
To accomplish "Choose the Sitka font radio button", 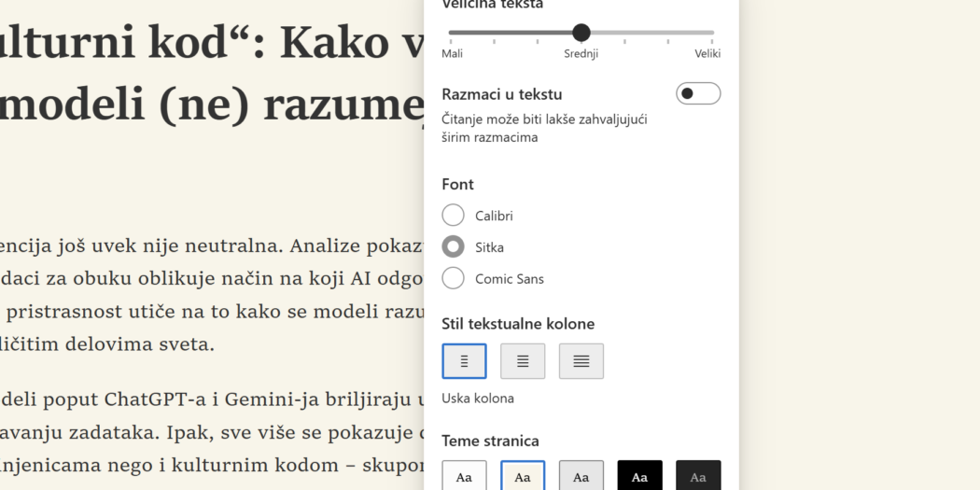I will [x=454, y=247].
